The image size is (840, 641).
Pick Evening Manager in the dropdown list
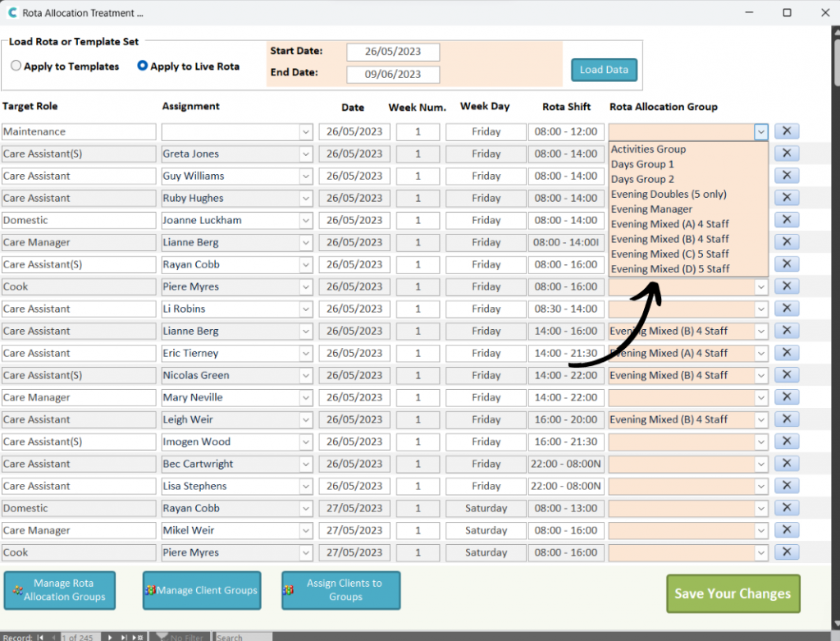pos(651,209)
